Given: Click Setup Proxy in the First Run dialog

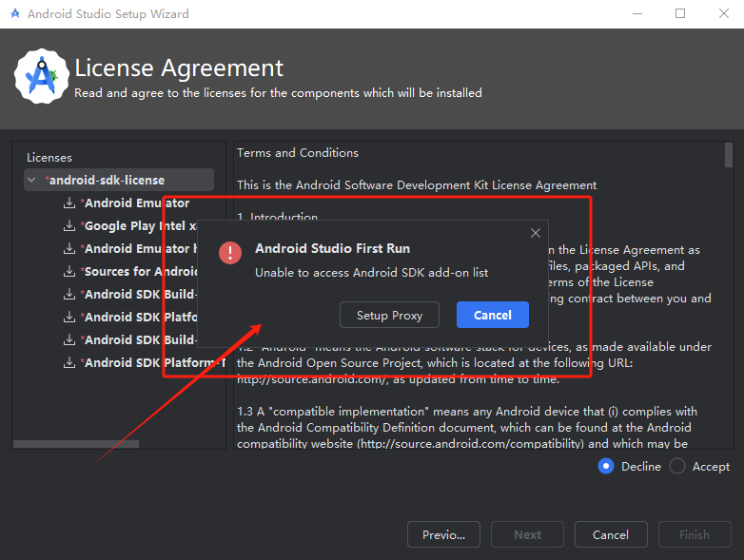Looking at the screenshot, I should pyautogui.click(x=389, y=315).
